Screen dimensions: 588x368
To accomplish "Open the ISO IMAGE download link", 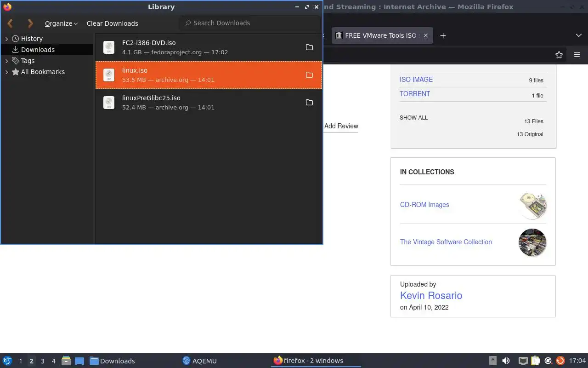I will [416, 80].
